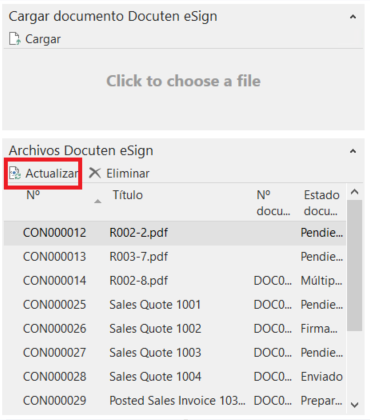370x420 pixels.
Task: Click the Múltip... status of CON000014
Action: coord(321,281)
